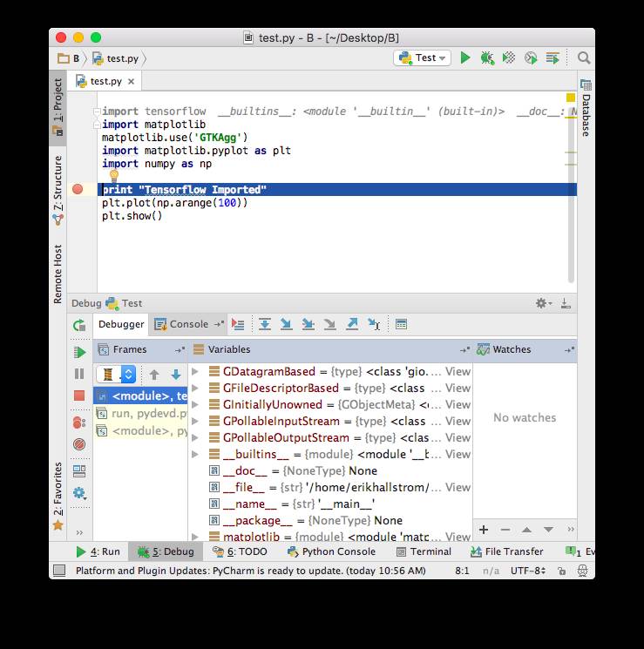Open the 7: Structure side panel

tap(58, 190)
